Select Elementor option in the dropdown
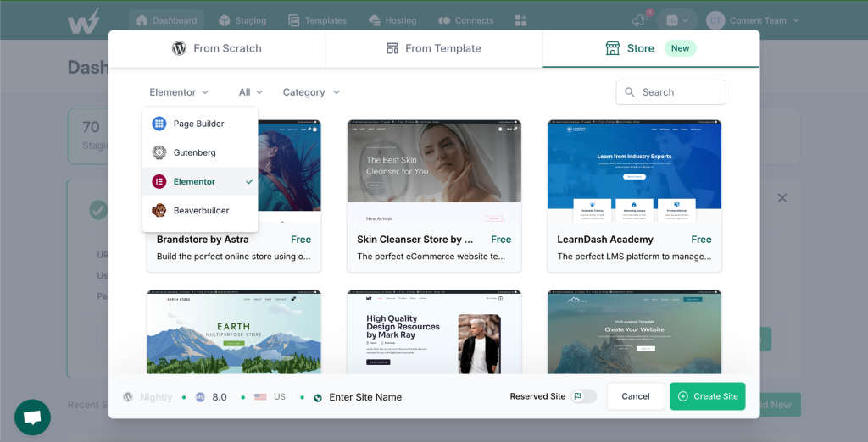The width and height of the screenshot is (868, 442). click(x=200, y=181)
